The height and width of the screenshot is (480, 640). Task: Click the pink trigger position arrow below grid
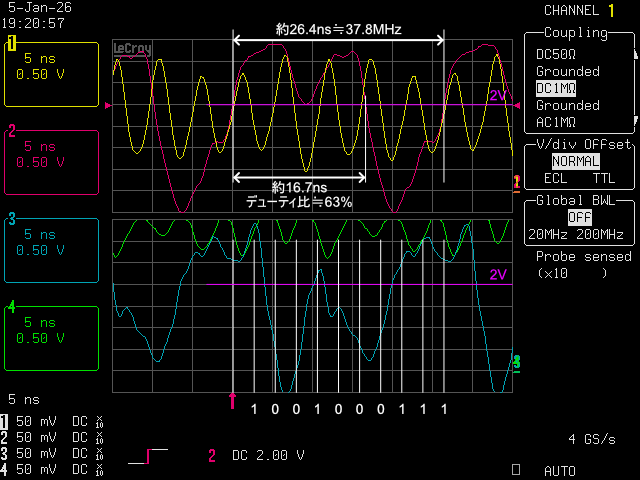(233, 401)
